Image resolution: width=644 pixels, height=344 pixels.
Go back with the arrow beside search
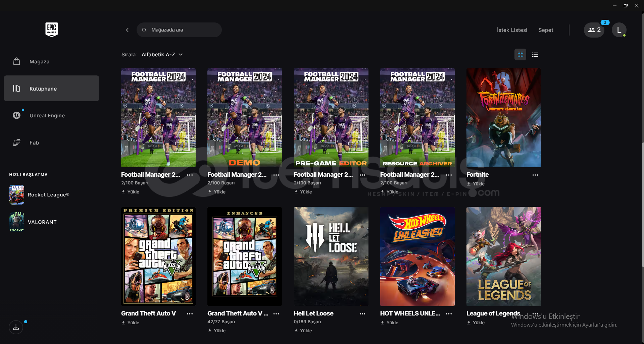tap(127, 30)
